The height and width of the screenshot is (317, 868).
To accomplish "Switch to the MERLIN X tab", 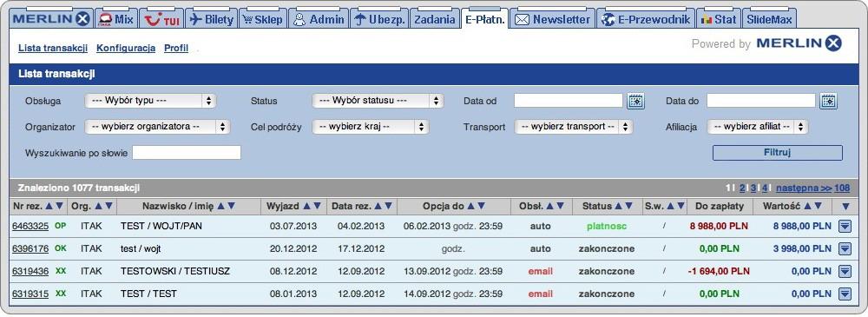I will [x=51, y=19].
